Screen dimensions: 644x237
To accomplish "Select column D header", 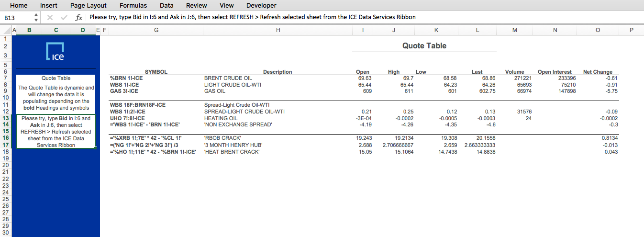I will (83, 30).
